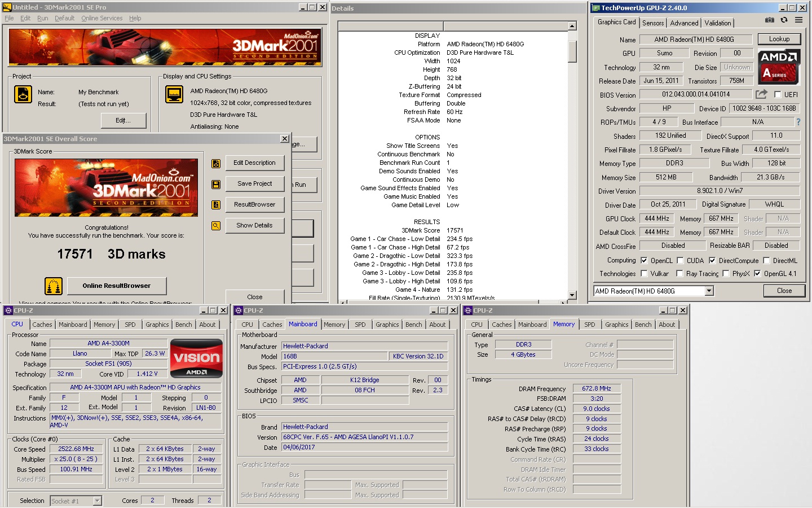
Task: Click the AMD Vision logo in CPU-Z
Action: click(x=196, y=358)
